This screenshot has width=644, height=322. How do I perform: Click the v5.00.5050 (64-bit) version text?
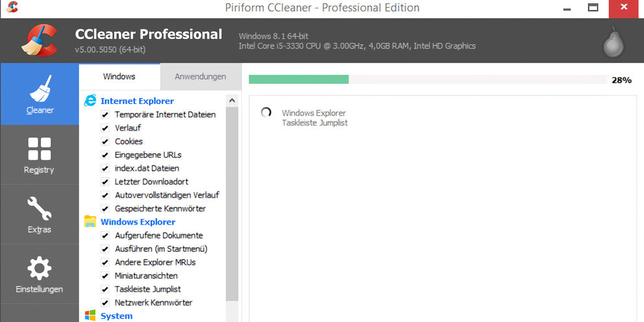110,50
